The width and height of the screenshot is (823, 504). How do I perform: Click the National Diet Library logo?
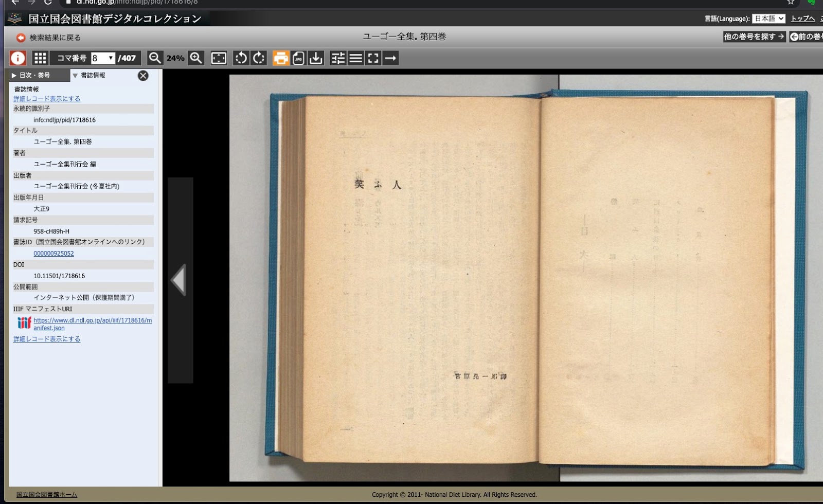point(15,19)
